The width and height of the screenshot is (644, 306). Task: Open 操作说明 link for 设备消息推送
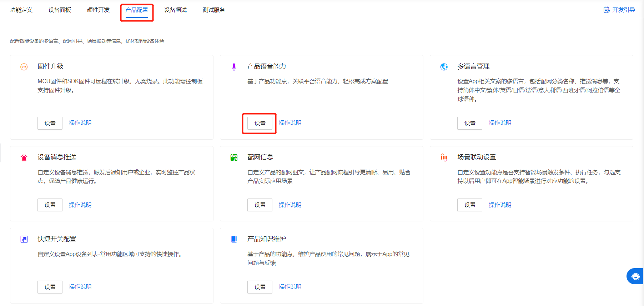pyautogui.click(x=80, y=205)
